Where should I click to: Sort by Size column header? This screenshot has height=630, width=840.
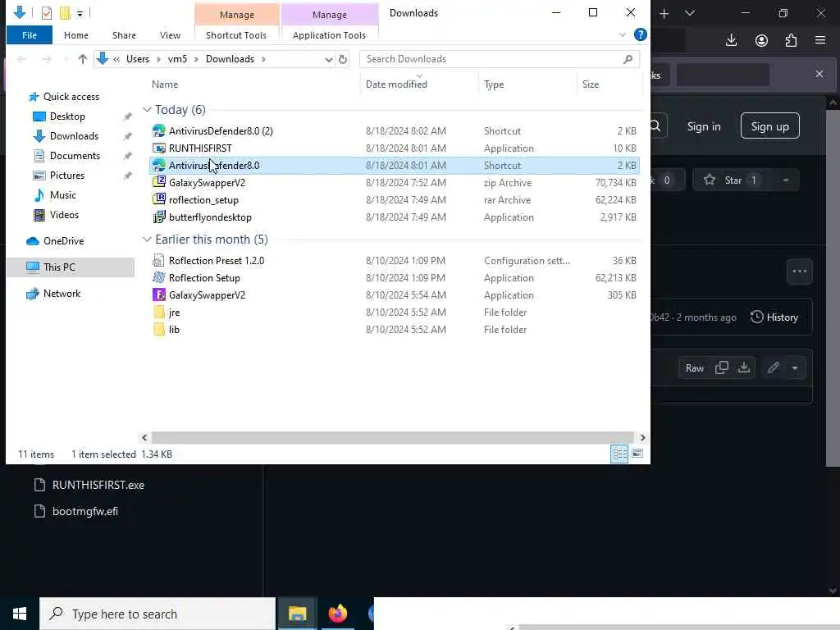click(x=591, y=84)
